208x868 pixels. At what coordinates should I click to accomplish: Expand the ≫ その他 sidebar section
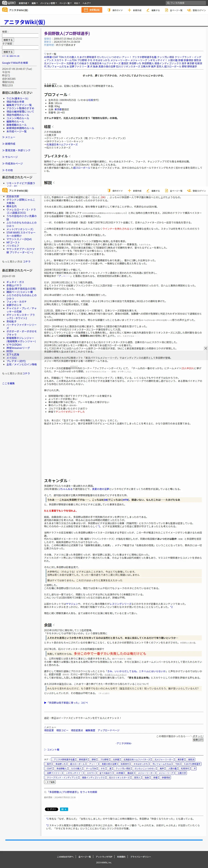[7, 170]
